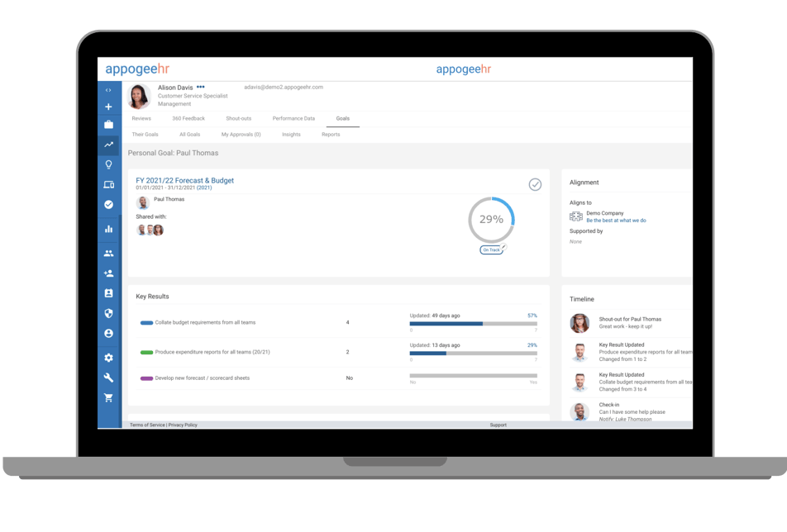Viewport: 787px width, 532px height.
Task: Follow 'Be the best at what we do' link
Action: 617,221
